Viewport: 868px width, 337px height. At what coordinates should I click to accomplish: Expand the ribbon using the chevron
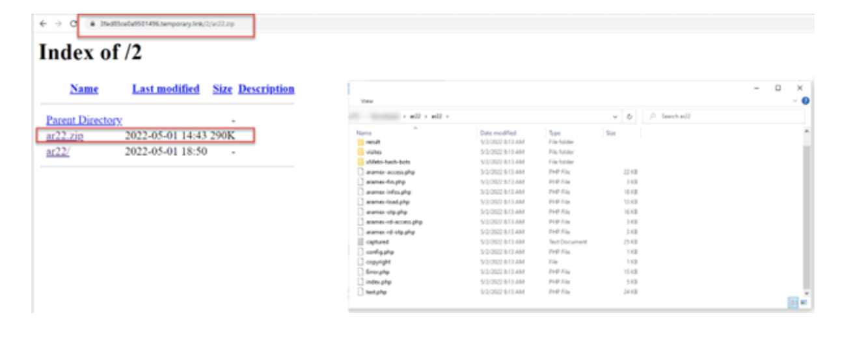[795, 101]
